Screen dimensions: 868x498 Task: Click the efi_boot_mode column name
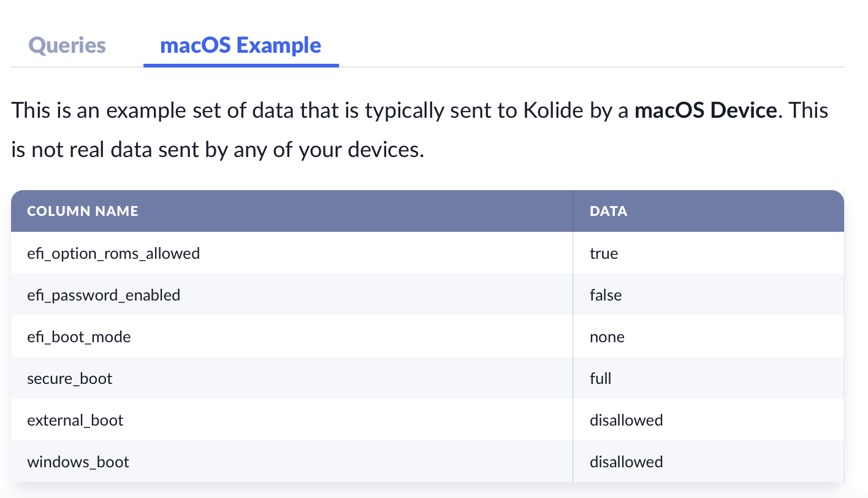click(79, 337)
